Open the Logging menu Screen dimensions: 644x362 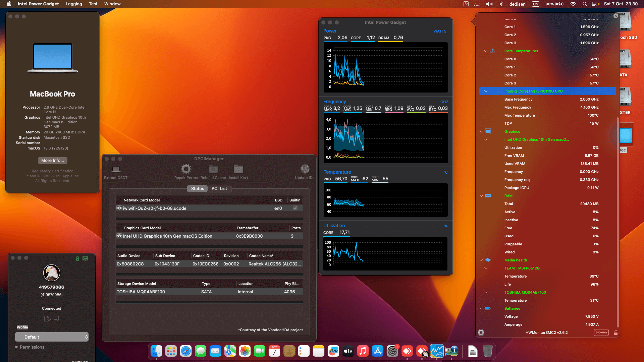[x=74, y=4]
